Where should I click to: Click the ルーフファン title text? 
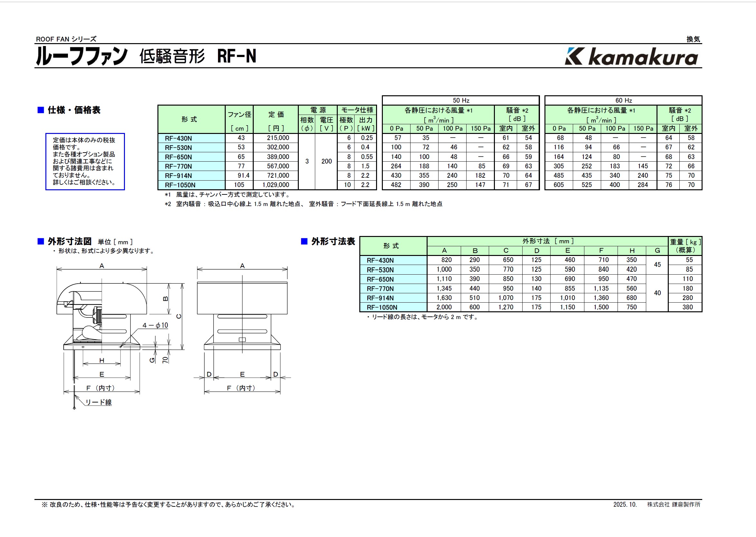[x=81, y=56]
